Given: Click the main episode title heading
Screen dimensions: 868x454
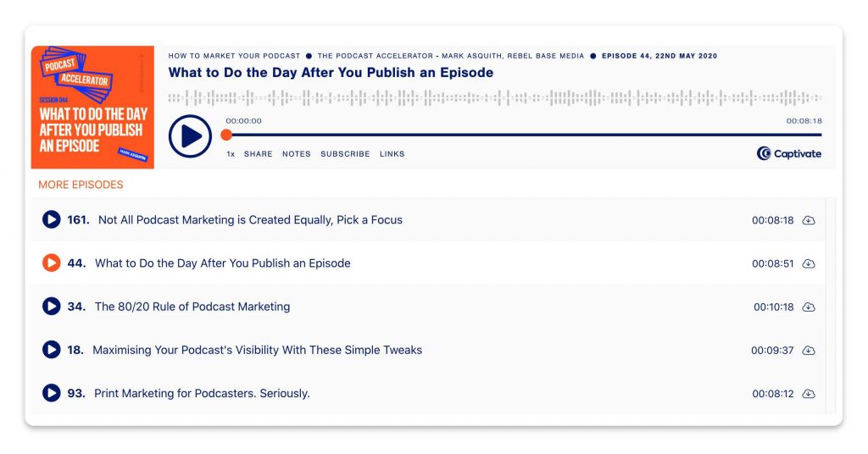Looking at the screenshot, I should 331,73.
